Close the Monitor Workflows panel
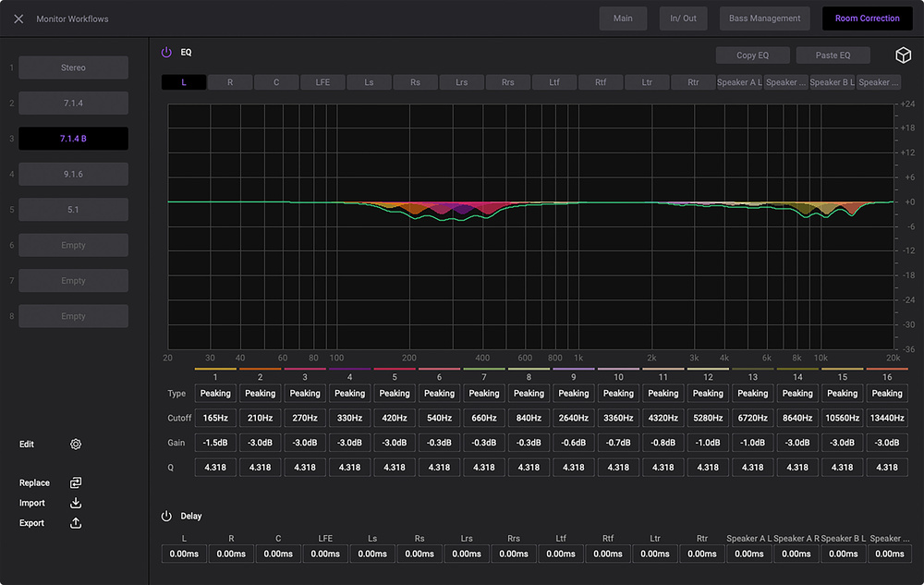The width and height of the screenshot is (924, 585). (18, 18)
